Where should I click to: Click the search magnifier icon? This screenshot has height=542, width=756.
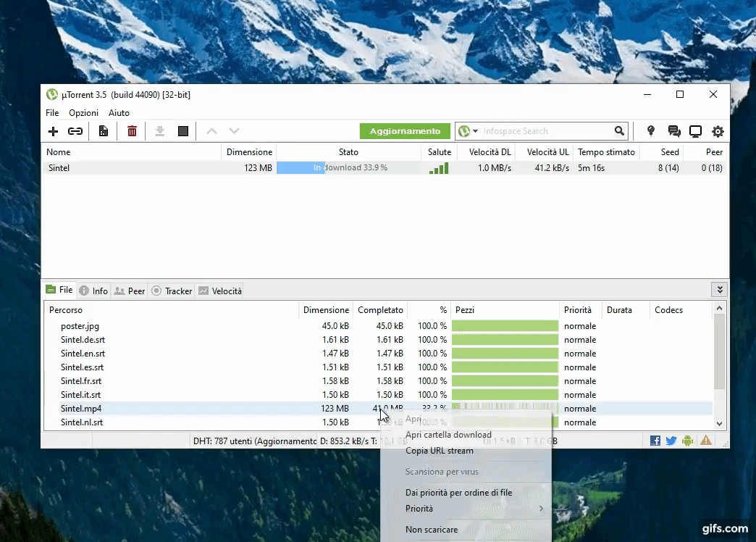[x=620, y=131]
